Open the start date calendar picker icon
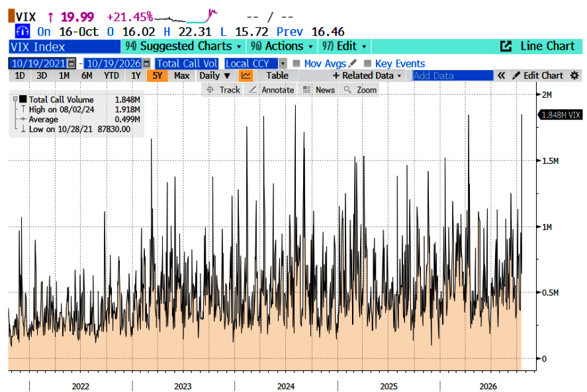Screen dimensions: 587x392 pyautogui.click(x=71, y=63)
